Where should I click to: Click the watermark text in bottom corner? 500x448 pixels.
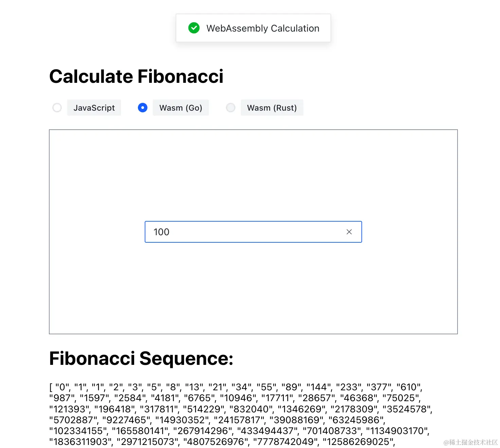pos(470,442)
